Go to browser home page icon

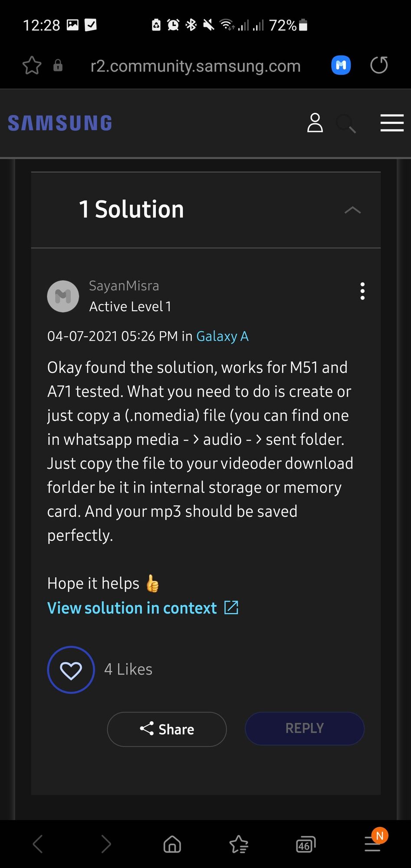coord(172,844)
